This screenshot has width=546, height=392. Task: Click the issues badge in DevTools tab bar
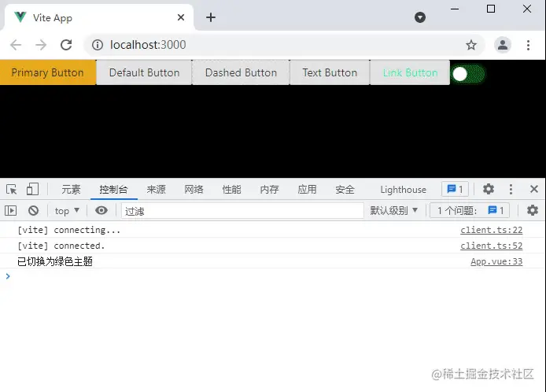pos(455,189)
